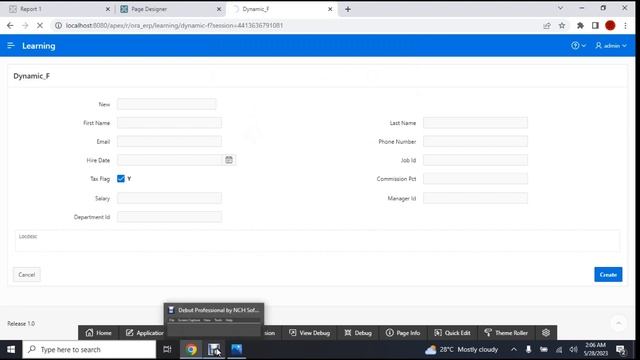640x360 pixels.
Task: Open Application in developer toolbar
Action: (x=144, y=333)
